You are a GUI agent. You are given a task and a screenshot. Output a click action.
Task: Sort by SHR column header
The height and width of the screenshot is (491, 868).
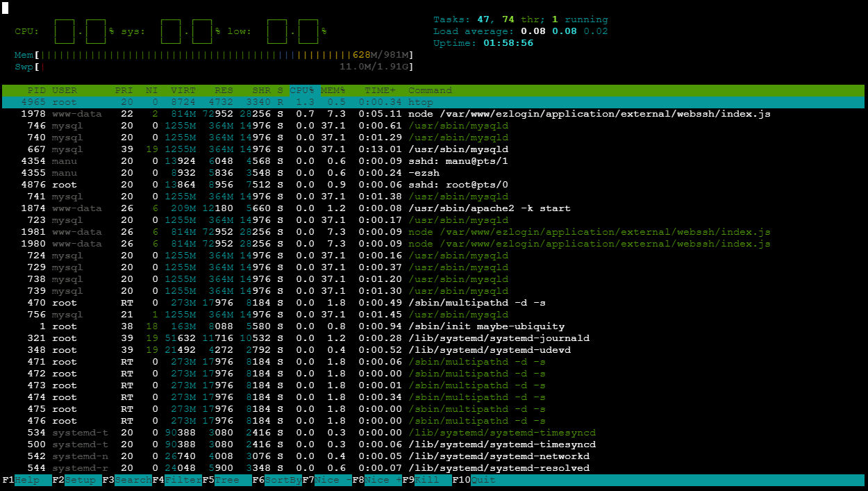tap(262, 90)
